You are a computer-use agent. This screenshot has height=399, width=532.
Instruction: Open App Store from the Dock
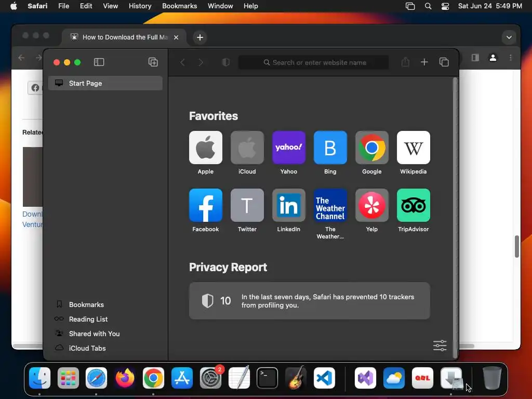point(182,378)
